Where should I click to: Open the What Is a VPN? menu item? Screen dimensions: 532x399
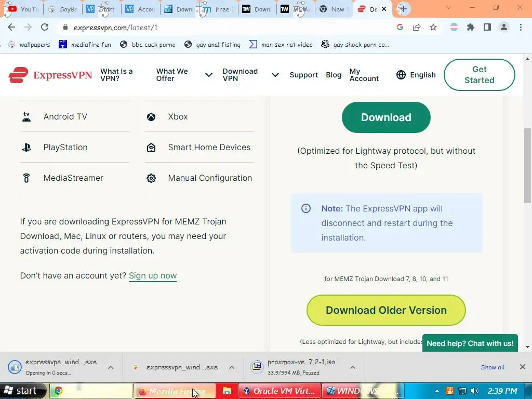116,75
